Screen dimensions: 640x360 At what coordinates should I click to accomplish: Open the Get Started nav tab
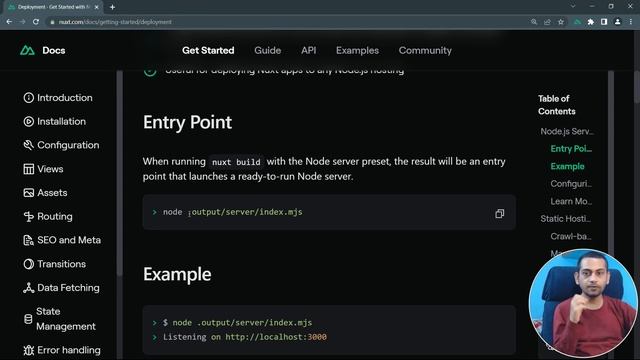point(208,50)
